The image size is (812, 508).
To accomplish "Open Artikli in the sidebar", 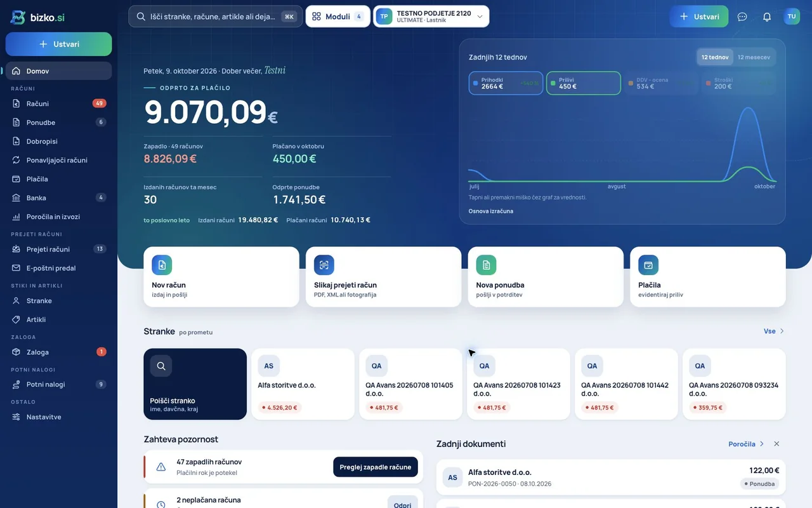I will tap(59, 319).
